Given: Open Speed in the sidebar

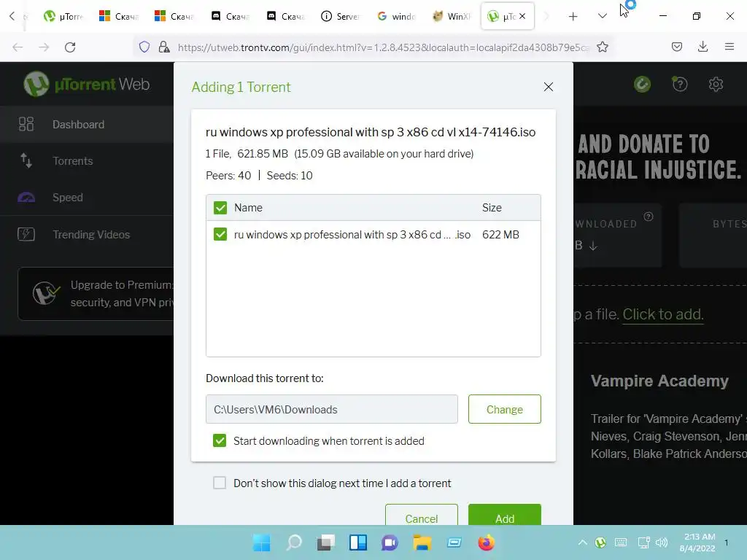Looking at the screenshot, I should point(87,198).
